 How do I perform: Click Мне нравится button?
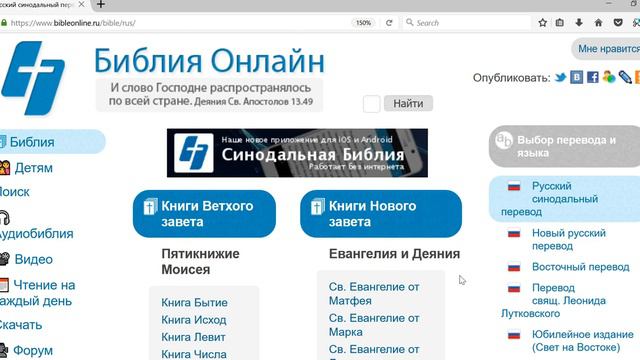[x=606, y=49]
